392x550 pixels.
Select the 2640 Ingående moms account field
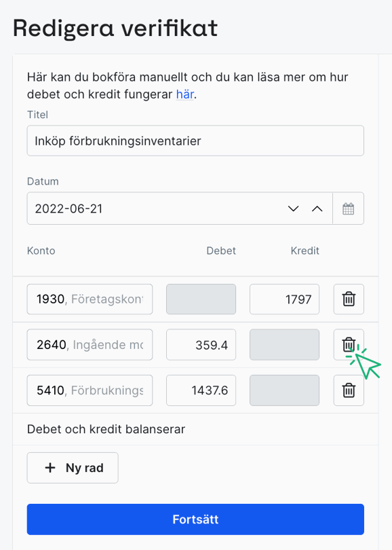coord(89,344)
